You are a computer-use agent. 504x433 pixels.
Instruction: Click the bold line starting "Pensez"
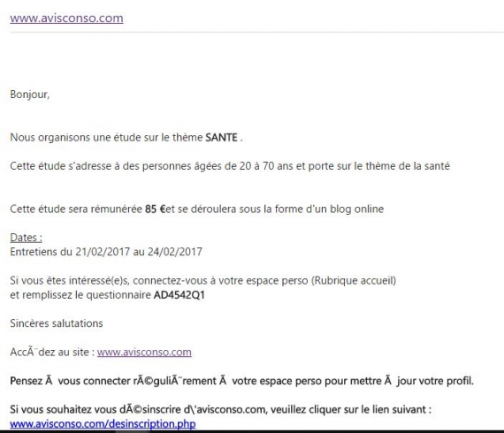241,381
